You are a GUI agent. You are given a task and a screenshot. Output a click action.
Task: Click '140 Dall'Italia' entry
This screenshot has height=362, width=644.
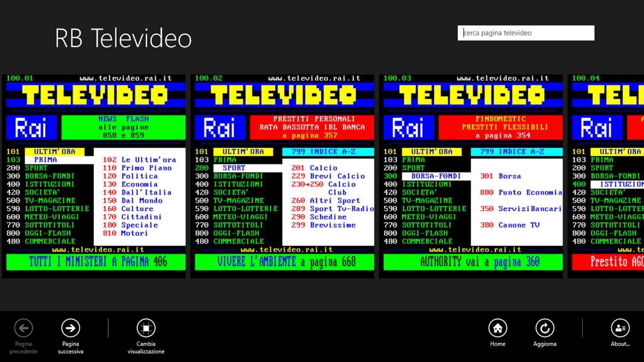pos(137,192)
